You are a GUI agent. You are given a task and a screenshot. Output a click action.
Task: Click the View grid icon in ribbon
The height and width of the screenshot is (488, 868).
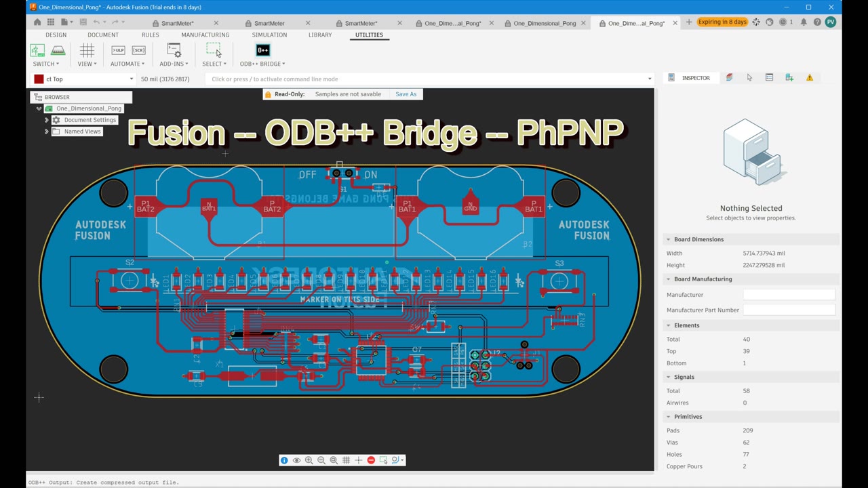(87, 50)
